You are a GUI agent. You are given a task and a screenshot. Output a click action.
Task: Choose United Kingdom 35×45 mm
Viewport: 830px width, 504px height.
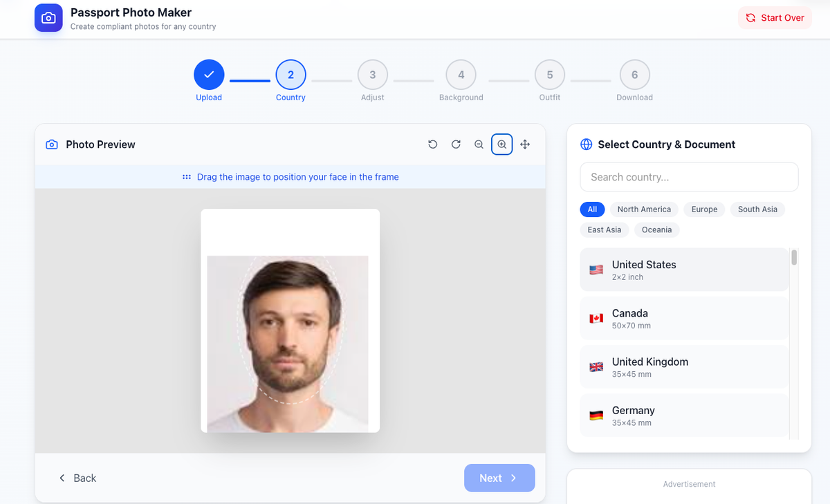[684, 366]
